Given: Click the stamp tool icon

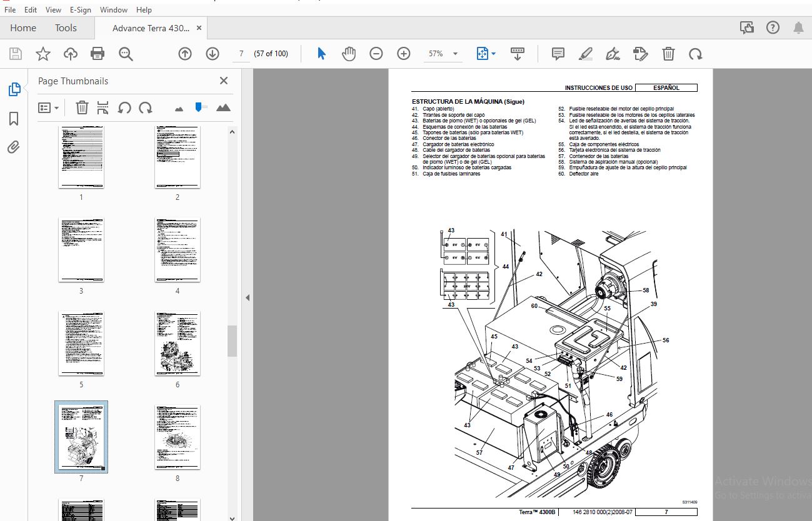Looking at the screenshot, I should pyautogui.click(x=640, y=54).
